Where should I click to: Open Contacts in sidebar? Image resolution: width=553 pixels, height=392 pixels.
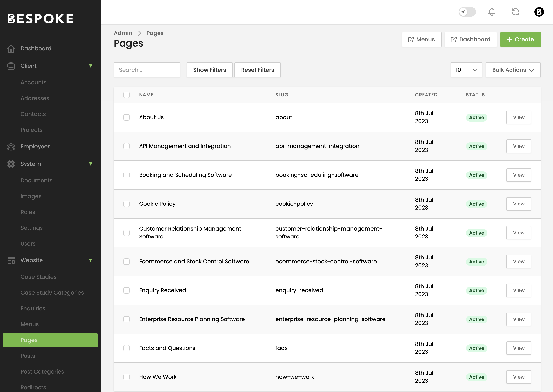pos(33,114)
